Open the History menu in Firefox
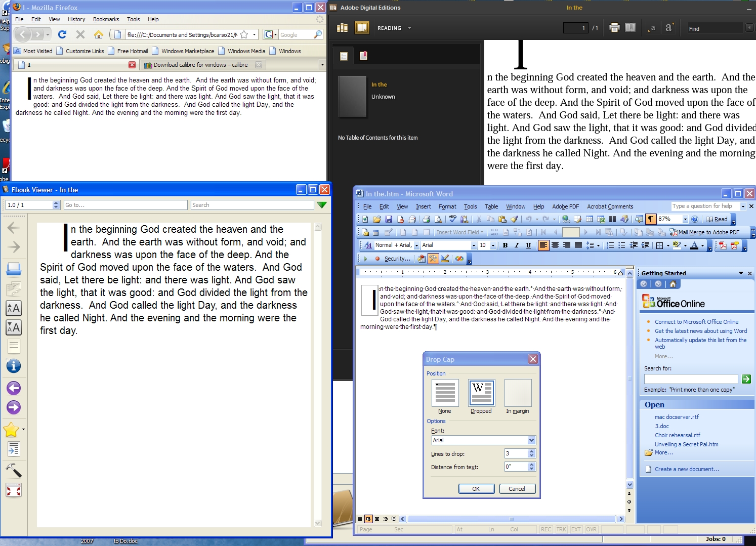 [x=76, y=19]
